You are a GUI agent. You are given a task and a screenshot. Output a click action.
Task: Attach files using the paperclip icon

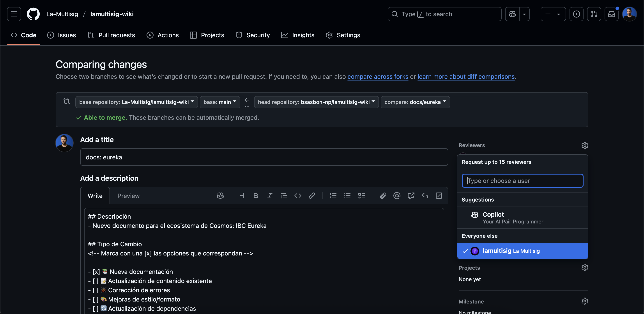pos(383,196)
